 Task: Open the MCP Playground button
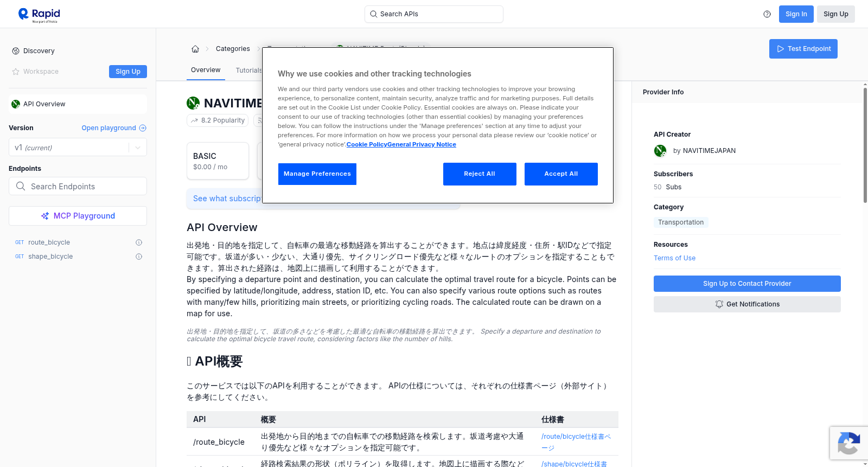click(78, 216)
